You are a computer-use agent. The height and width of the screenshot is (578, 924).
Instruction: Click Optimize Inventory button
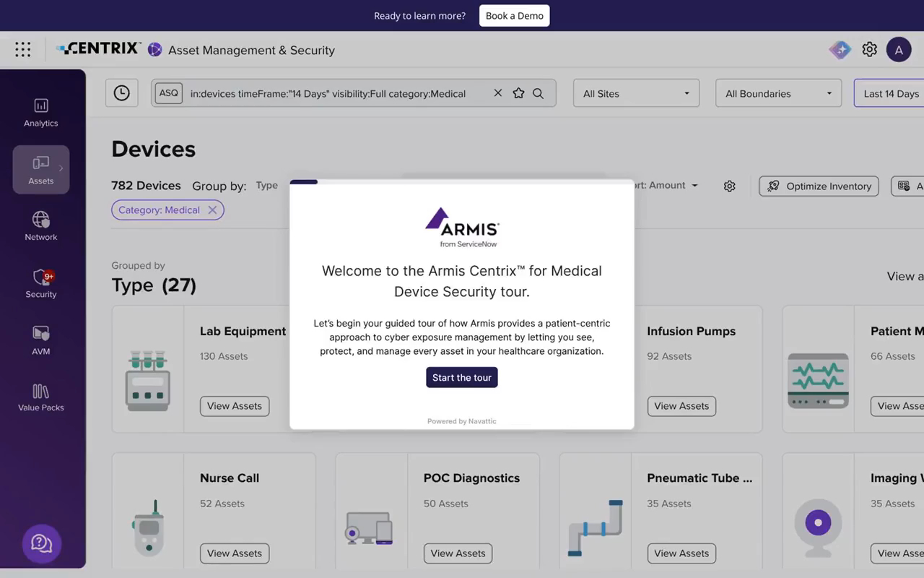pyautogui.click(x=819, y=186)
